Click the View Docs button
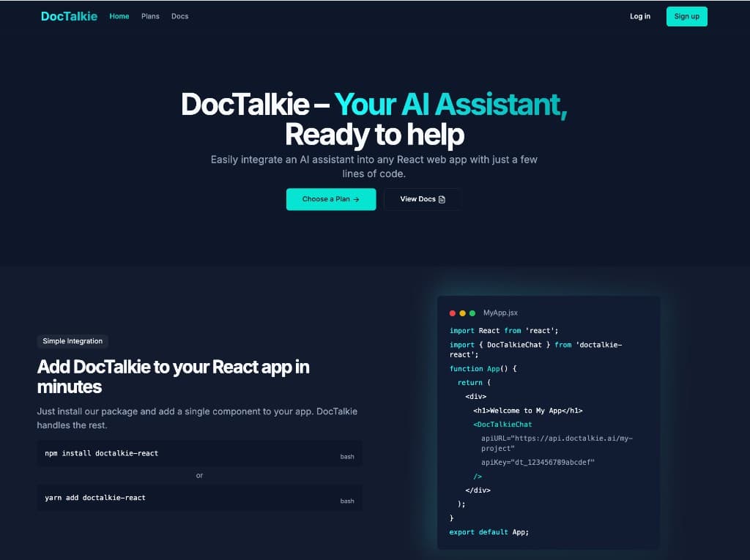Viewport: 750px width, 560px height. coord(423,199)
